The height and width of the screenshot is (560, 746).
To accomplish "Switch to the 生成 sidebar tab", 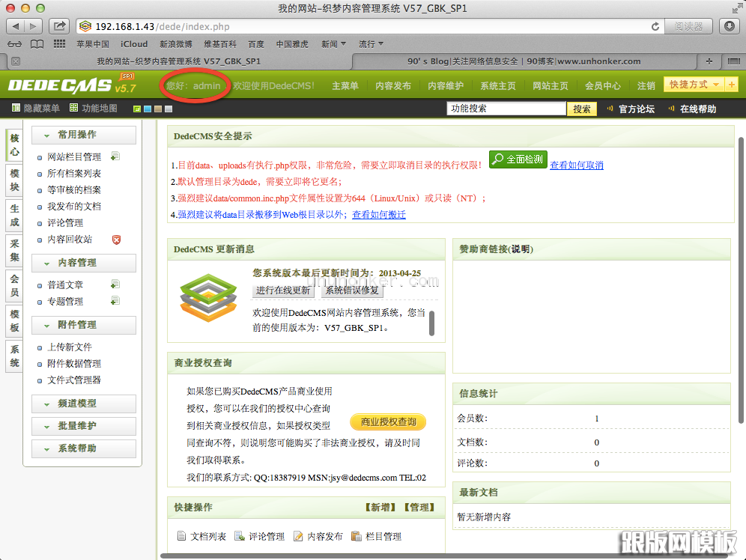I will [14, 216].
